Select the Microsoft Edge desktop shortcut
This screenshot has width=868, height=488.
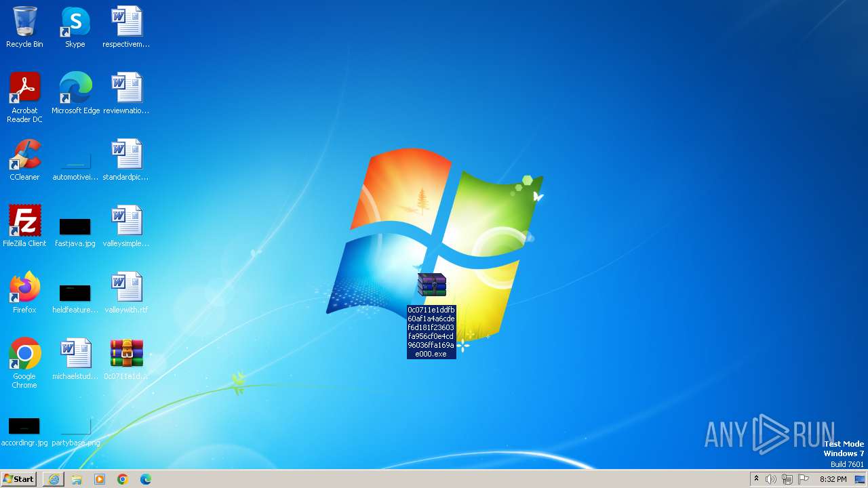point(75,94)
